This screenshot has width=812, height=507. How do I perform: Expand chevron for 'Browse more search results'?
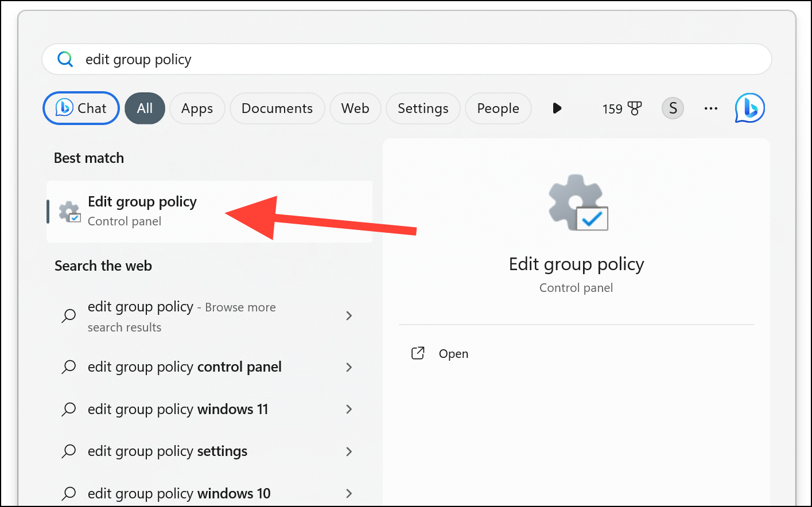[x=349, y=315]
